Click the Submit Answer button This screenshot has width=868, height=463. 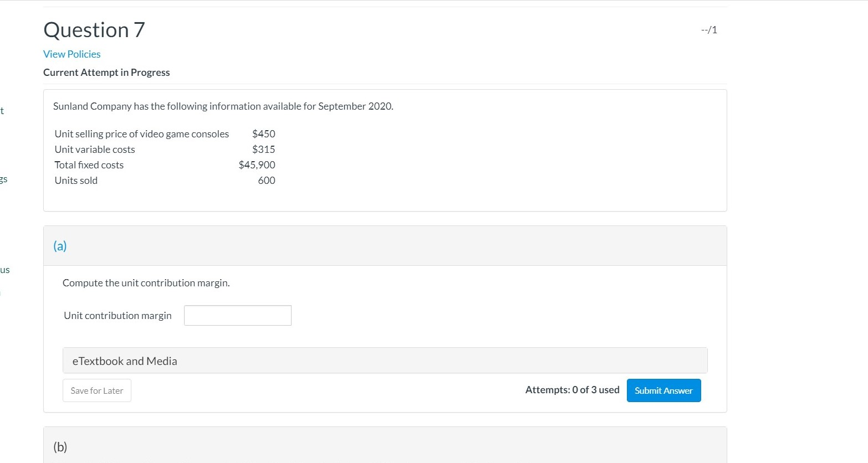[x=663, y=390]
